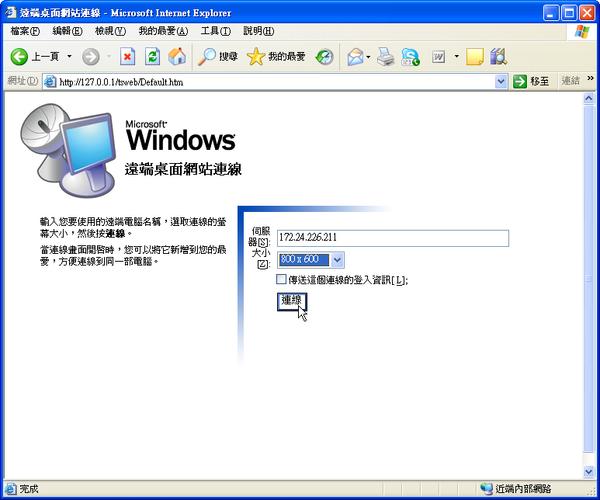
Task: Click the local intranet zone icon
Action: (x=486, y=489)
